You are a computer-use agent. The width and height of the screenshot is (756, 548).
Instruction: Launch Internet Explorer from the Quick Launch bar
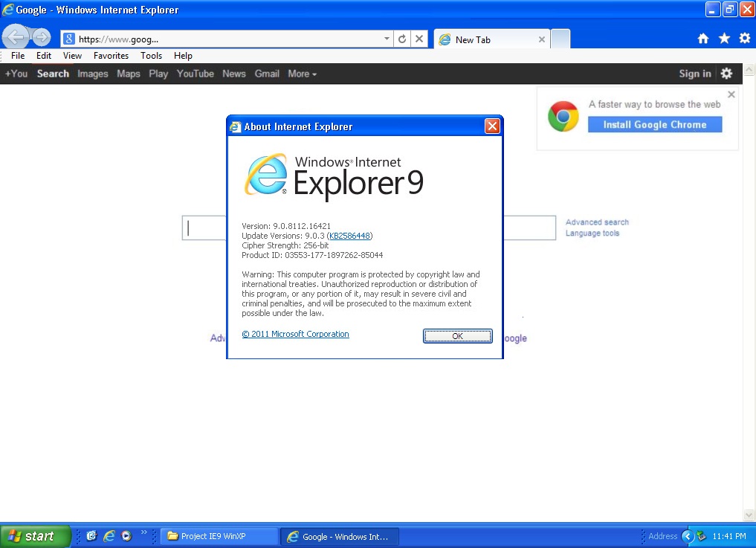[109, 536]
